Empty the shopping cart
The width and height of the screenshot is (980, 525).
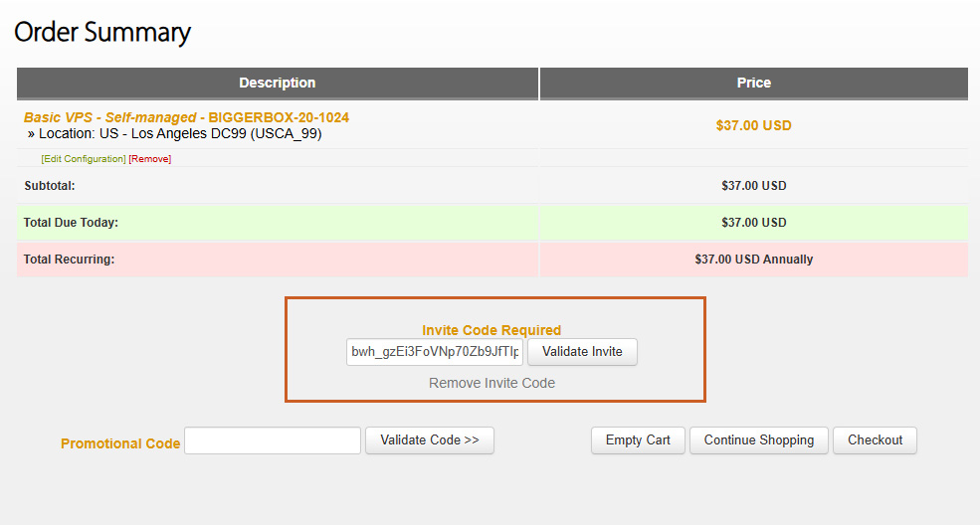[638, 440]
